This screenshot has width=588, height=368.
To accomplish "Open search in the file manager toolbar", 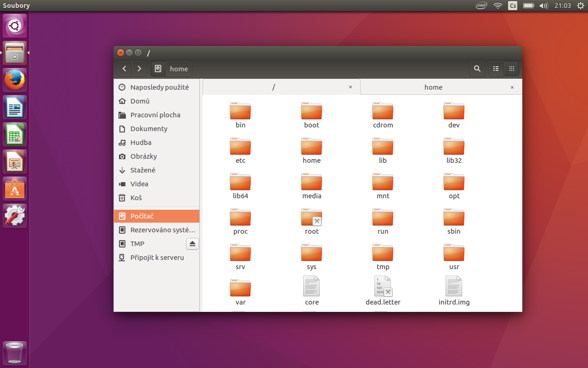I will click(477, 69).
